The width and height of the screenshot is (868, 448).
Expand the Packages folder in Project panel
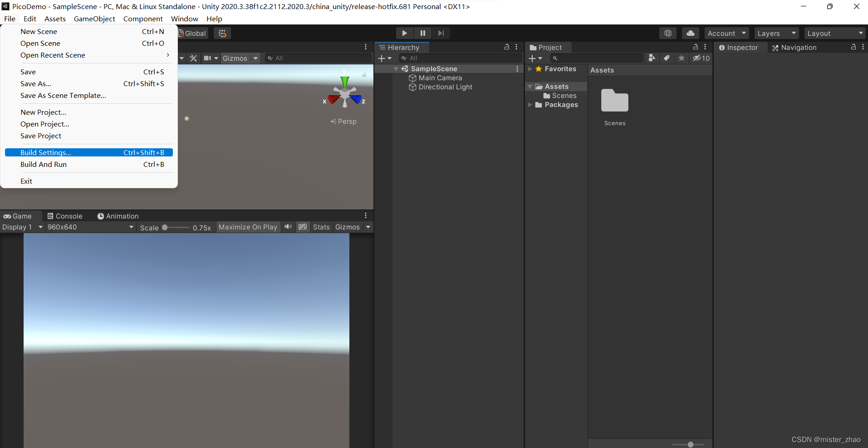pos(531,105)
